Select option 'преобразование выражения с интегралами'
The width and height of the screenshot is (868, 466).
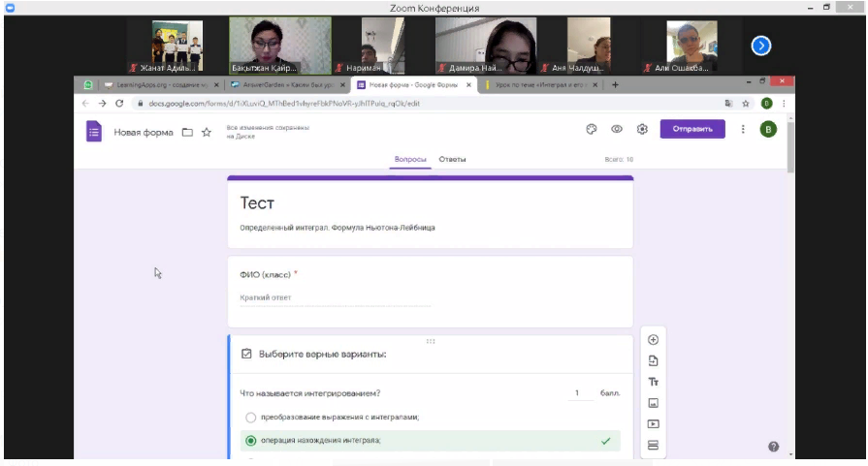251,418
